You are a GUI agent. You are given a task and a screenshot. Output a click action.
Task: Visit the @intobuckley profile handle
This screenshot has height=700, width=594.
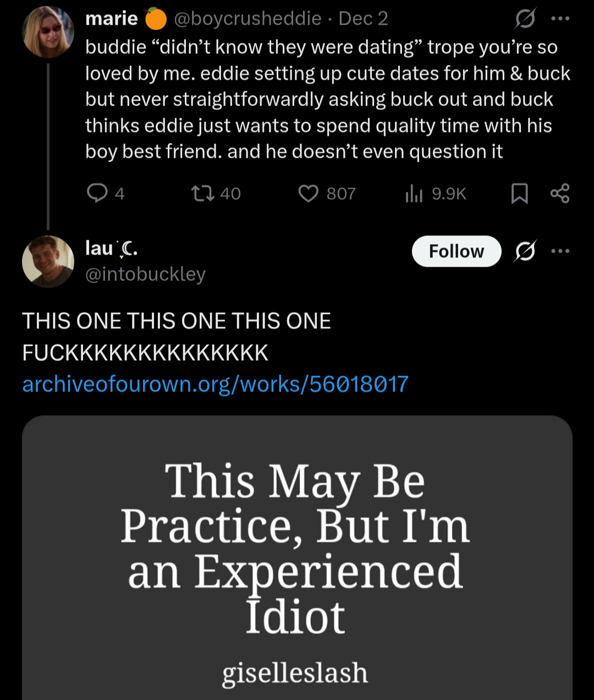pos(145,274)
